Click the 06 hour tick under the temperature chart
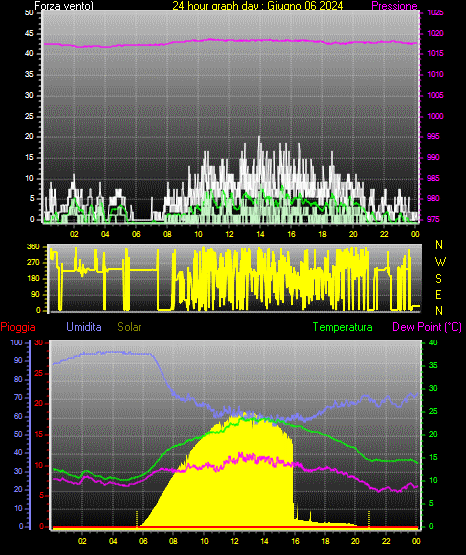 pyautogui.click(x=143, y=541)
